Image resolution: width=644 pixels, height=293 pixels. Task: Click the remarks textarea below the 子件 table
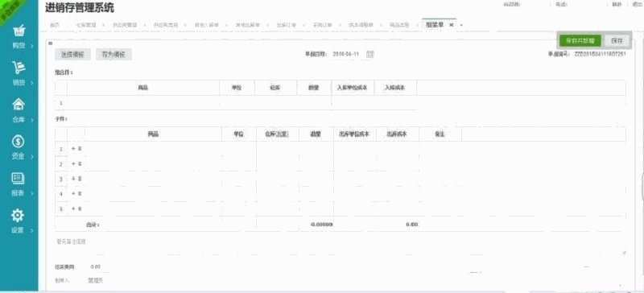tap(341, 246)
